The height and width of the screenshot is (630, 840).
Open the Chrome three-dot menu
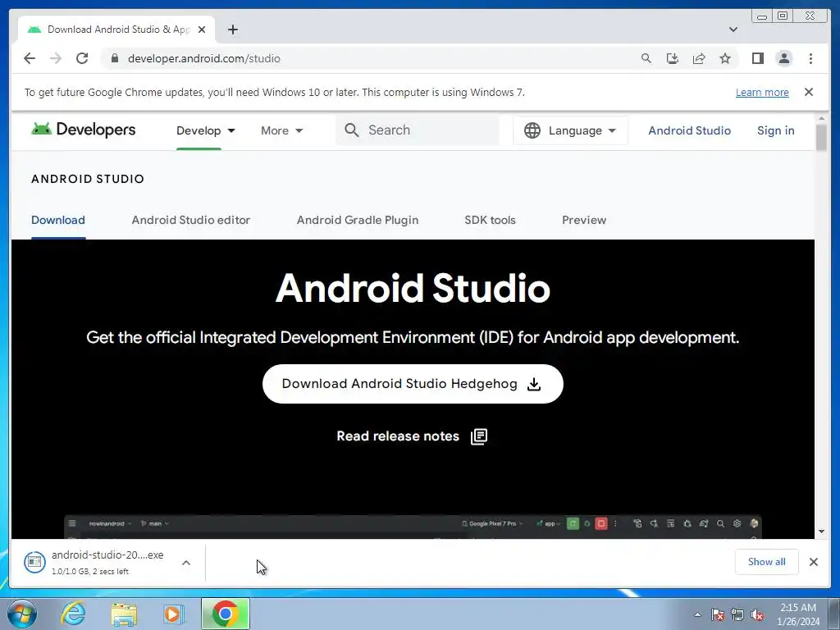point(810,58)
